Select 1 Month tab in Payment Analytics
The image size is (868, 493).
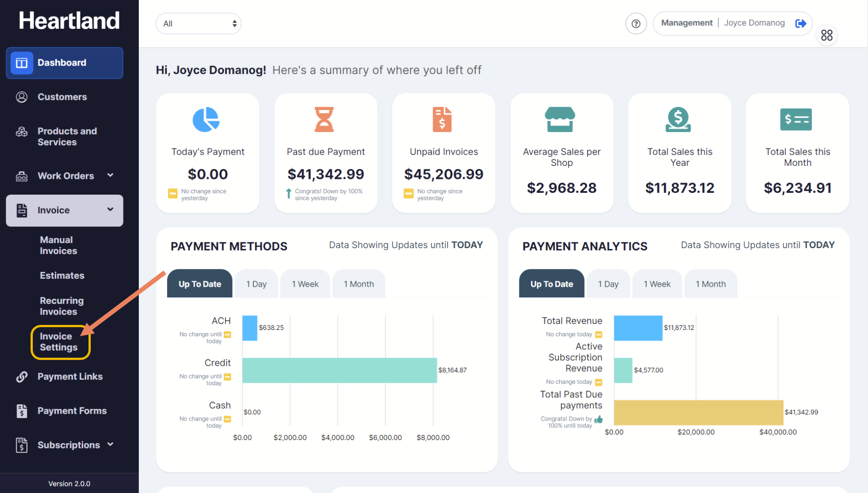[x=710, y=284]
